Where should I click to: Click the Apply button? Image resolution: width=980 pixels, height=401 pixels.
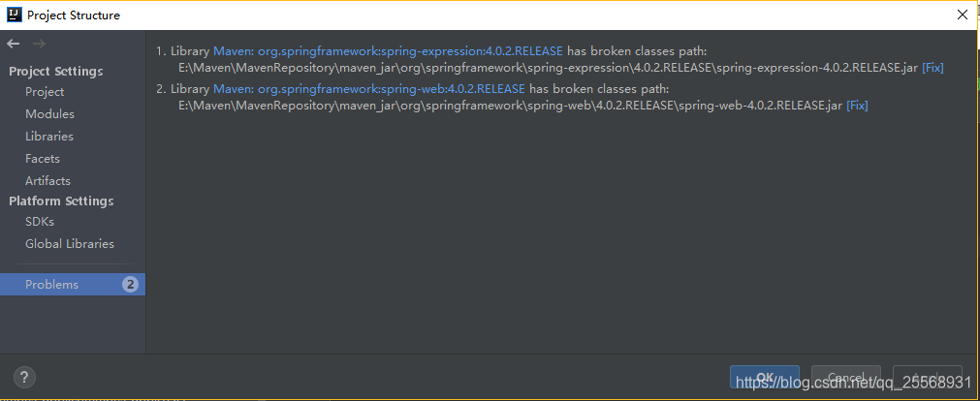928,377
